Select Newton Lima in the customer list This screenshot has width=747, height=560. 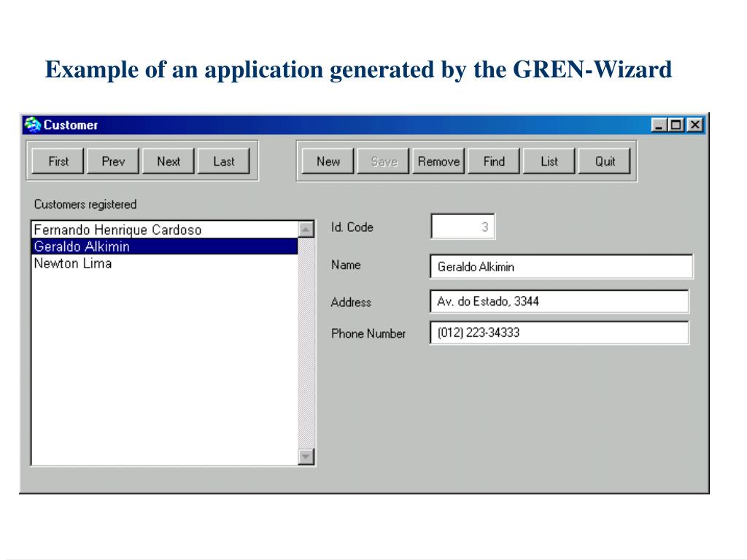coord(165,263)
